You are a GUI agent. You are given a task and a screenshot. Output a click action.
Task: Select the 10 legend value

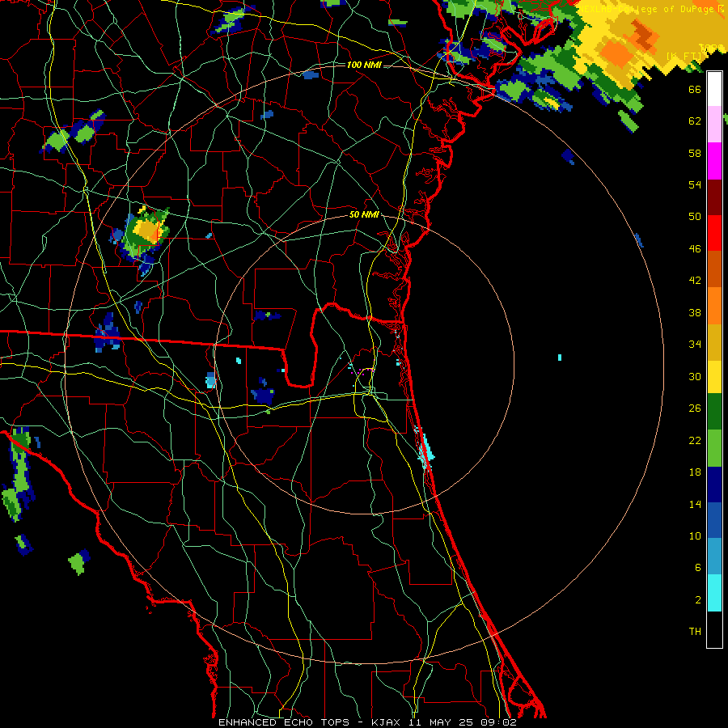(695, 536)
